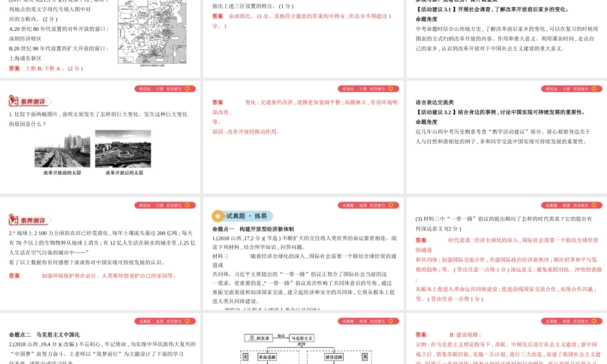Image resolution: width=607 pixels, height=364 pixels.
Task: Click the '材料三' label
Action: point(220,256)
